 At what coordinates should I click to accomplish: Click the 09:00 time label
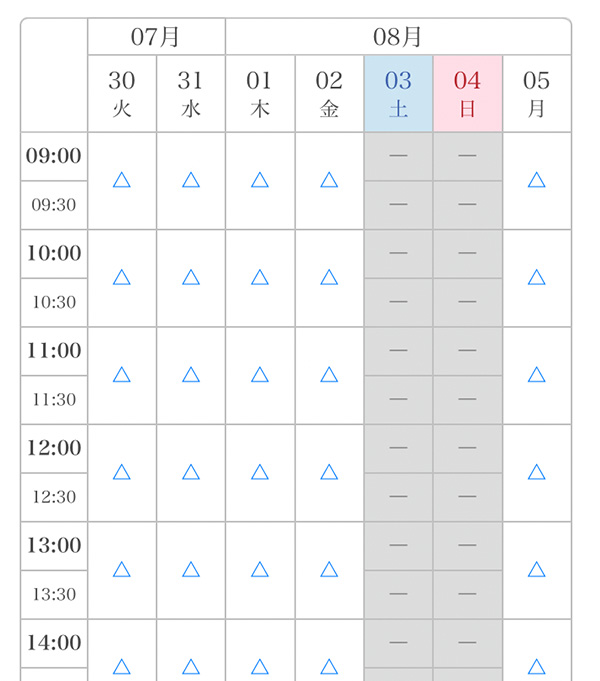point(54,156)
